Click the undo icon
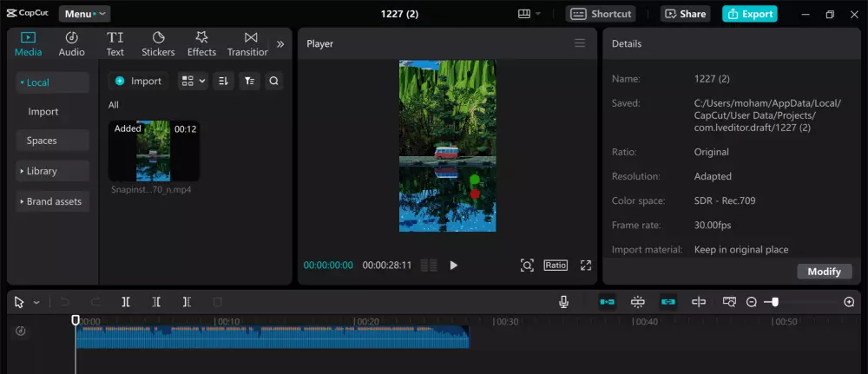This screenshot has width=868, height=374. [65, 302]
